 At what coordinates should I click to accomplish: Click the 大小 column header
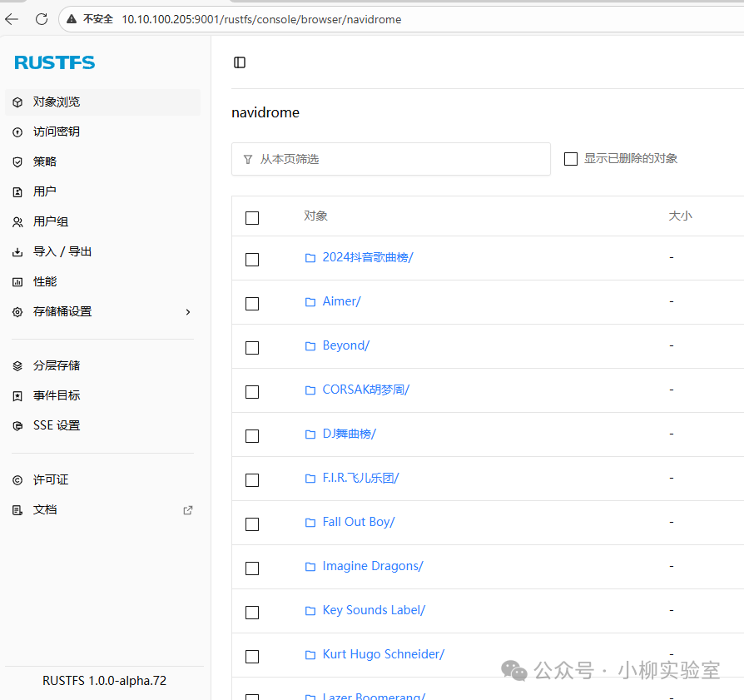click(x=681, y=216)
